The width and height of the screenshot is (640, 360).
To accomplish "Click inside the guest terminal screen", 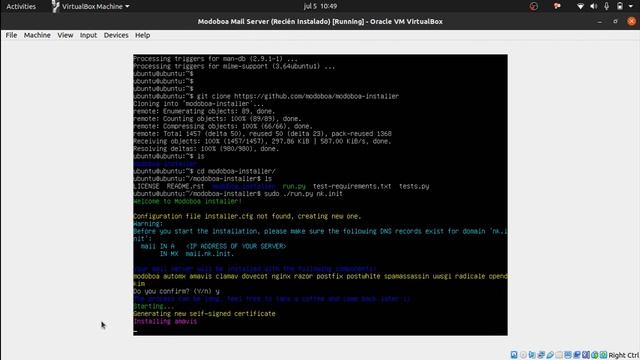I will pyautogui.click(x=320, y=195).
